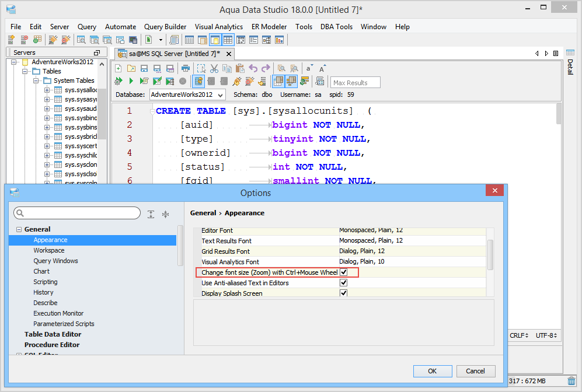Click the New file icon in editor toolbar
Screen dimensions: 582x392
coord(119,68)
